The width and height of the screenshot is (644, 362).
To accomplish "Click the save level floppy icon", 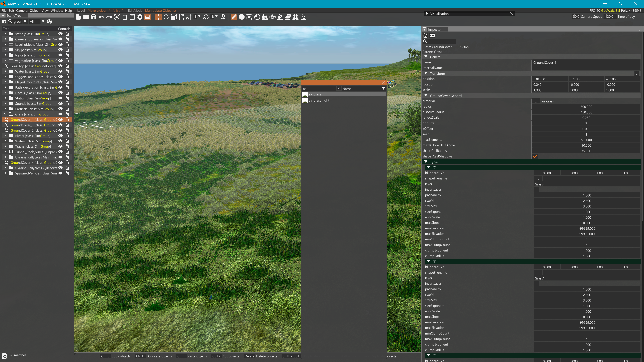I will coord(94,17).
